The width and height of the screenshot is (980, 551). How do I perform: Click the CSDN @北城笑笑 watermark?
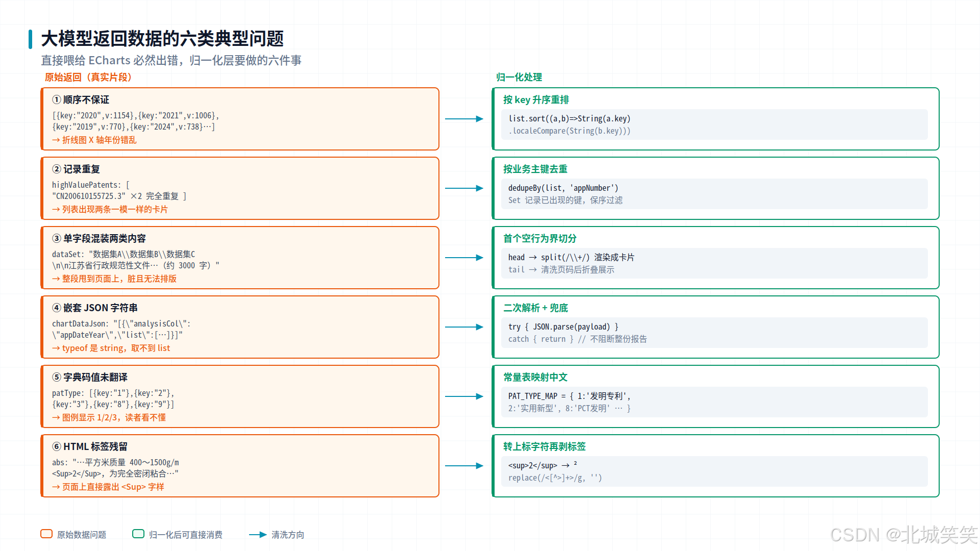(x=904, y=535)
